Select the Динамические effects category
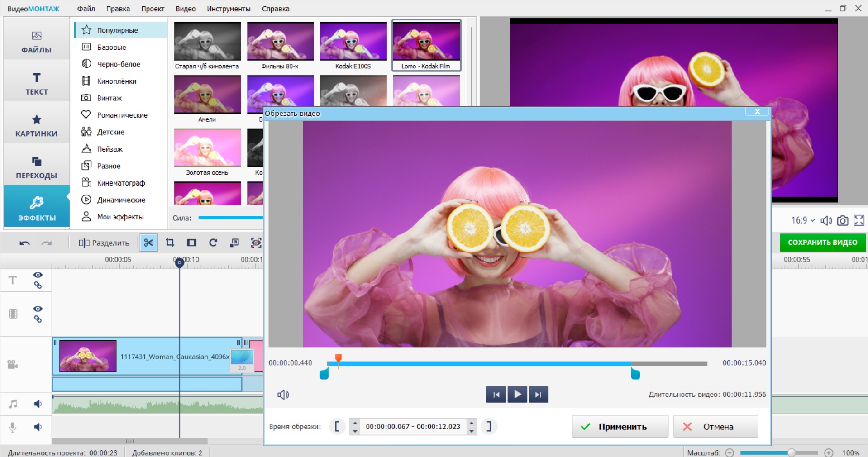This screenshot has height=457, width=868. coord(121,200)
